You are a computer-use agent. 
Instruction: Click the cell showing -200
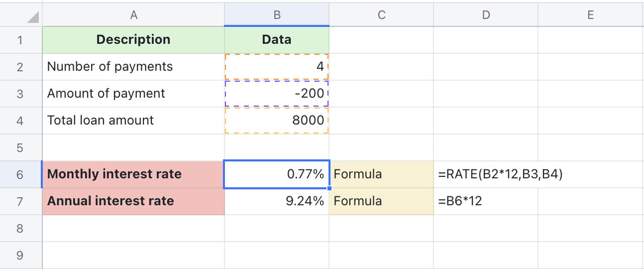[277, 94]
